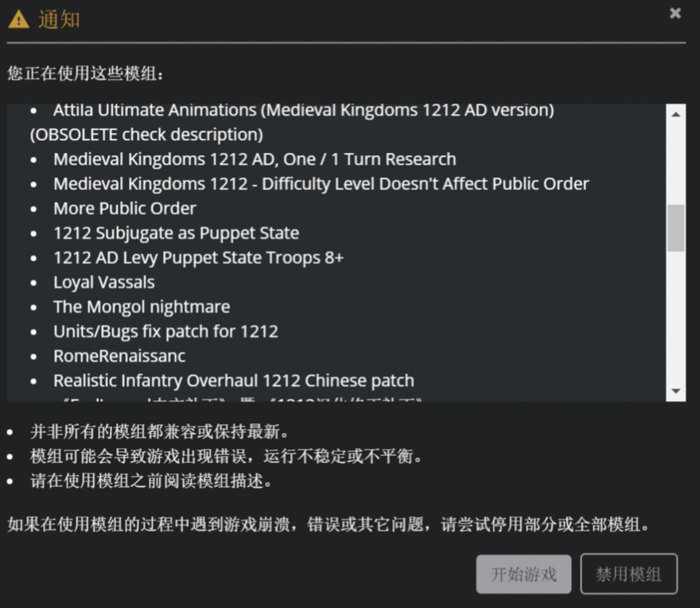The image size is (700, 608).
Task: Select Loyal Vassals mod entry
Action: [103, 282]
